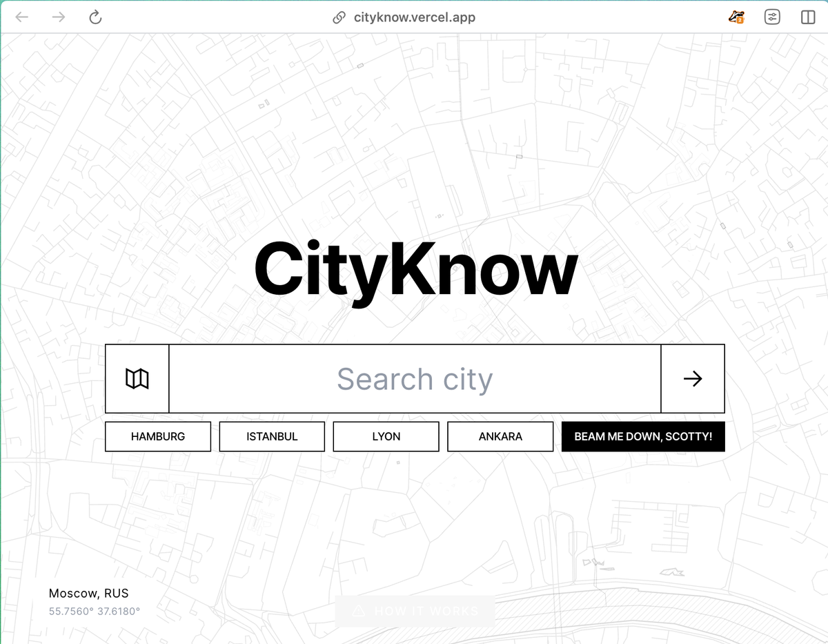Reload the page with refresh icon
Screen dimensions: 828x644
click(x=96, y=17)
